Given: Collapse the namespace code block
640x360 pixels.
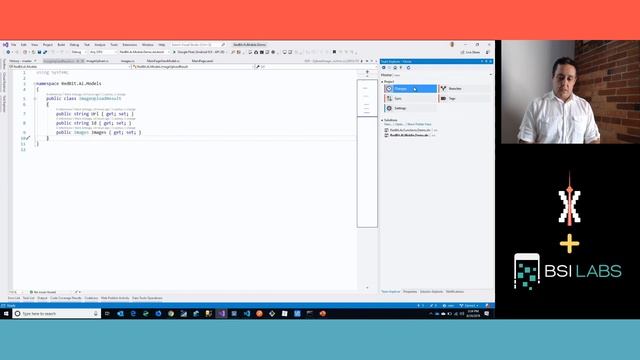Looking at the screenshot, I should point(34,83).
